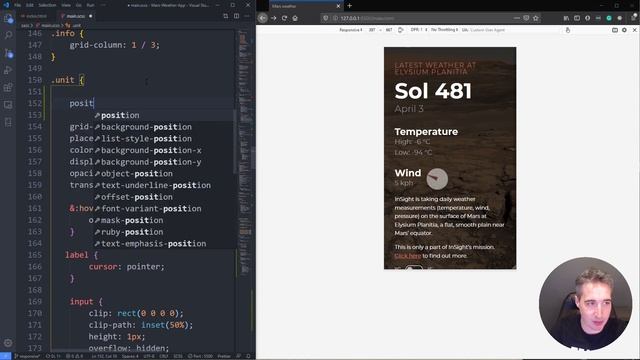Take a screenshot of the viewport
The height and width of the screenshot is (360, 640).
pyautogui.click(x=615, y=30)
